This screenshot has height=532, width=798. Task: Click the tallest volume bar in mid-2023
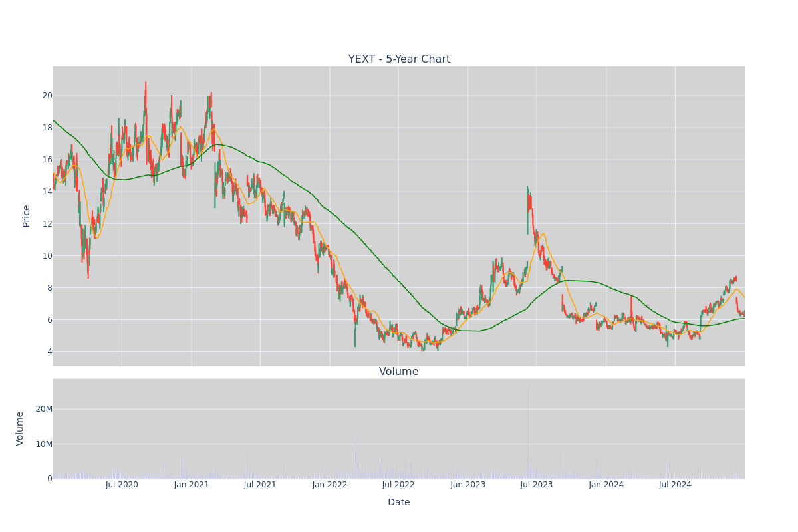527,432
